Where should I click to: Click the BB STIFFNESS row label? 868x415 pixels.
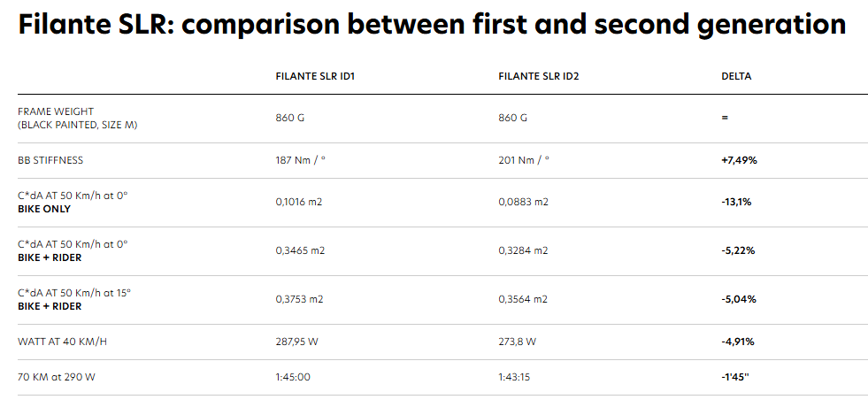point(50,161)
